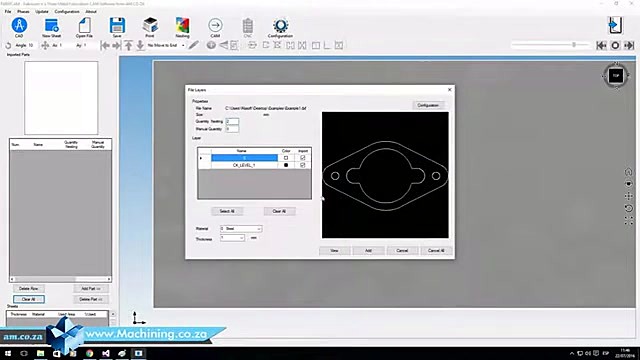Image resolution: width=640 pixels, height=360 pixels.
Task: Click the CNC toolbar icon
Action: [x=248, y=25]
